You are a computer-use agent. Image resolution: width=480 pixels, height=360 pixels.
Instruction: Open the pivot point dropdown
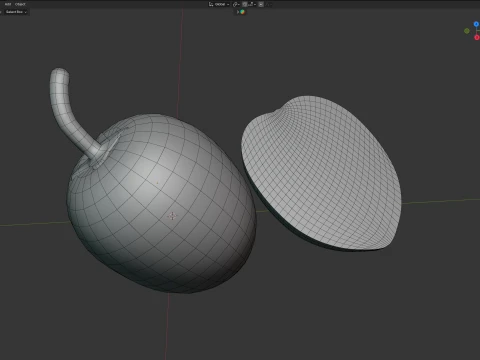236,4
